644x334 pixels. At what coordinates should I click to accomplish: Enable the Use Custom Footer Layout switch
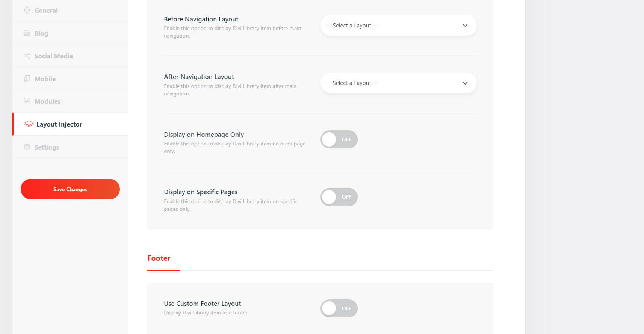click(x=339, y=308)
